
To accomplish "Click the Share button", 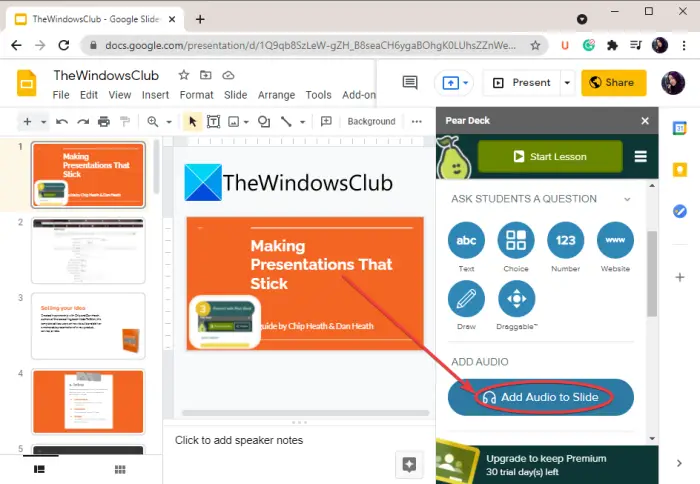I will [613, 83].
